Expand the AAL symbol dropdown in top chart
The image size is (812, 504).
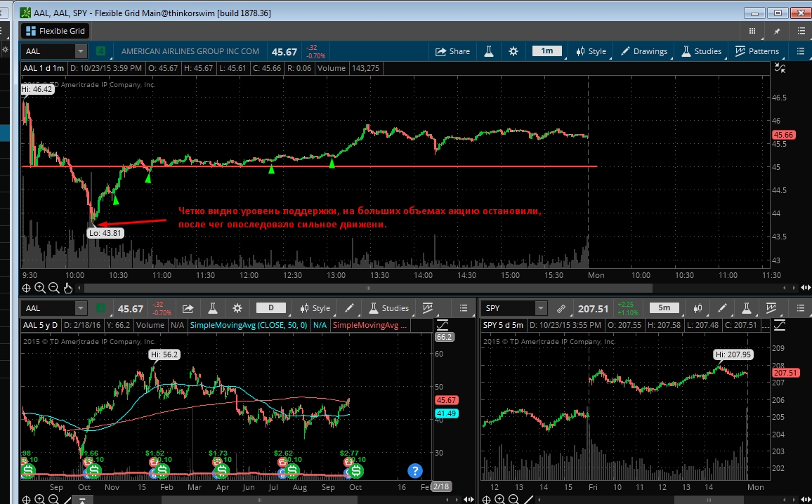tap(81, 51)
